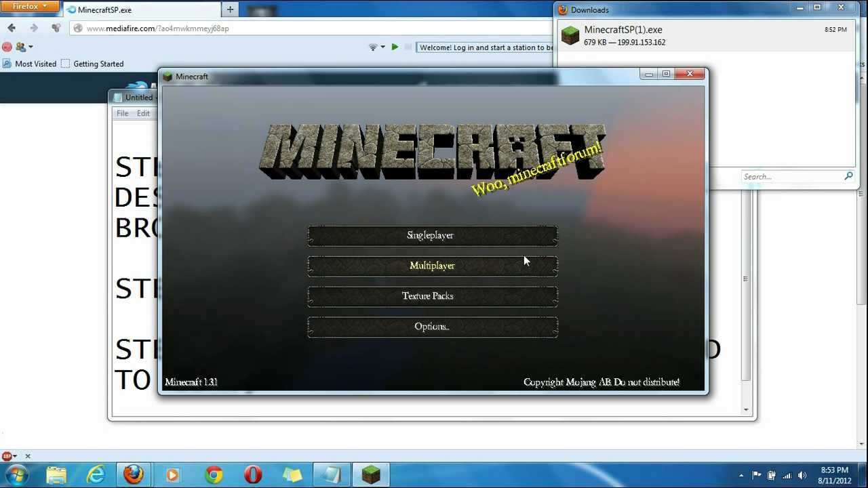This screenshot has height=488, width=868.
Task: Open Windows Explorer from taskbar
Action: (56, 475)
